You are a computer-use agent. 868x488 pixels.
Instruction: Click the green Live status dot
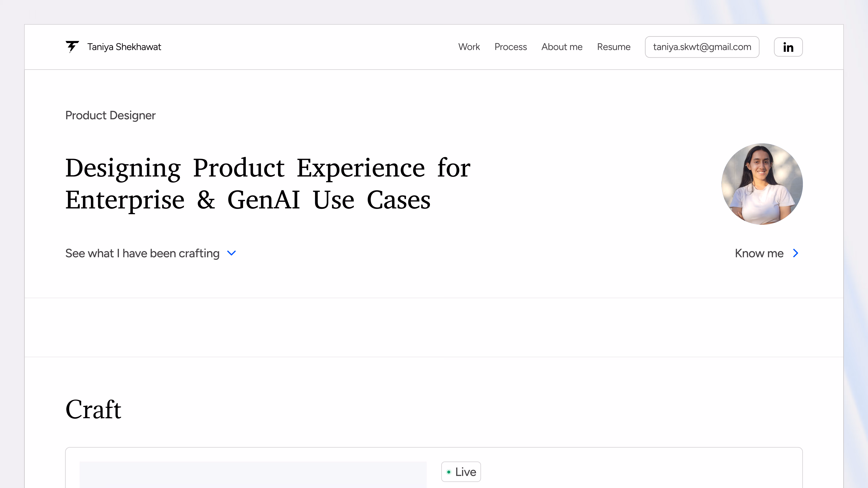(x=449, y=472)
